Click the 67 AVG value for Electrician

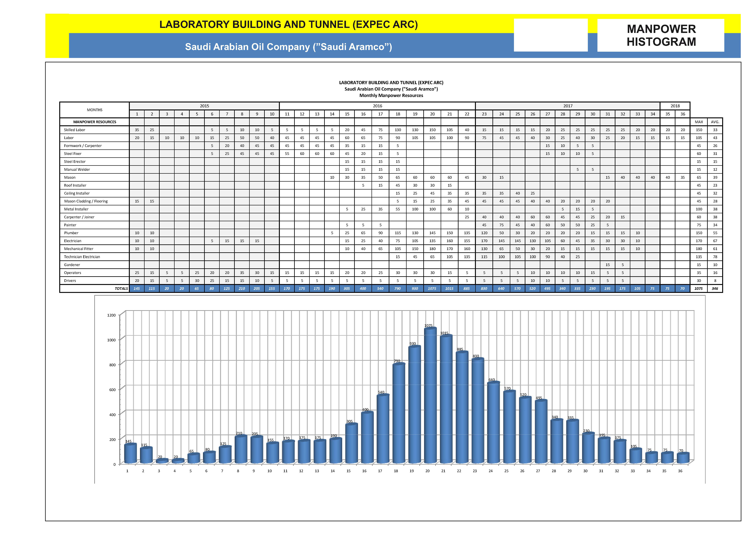715,241
